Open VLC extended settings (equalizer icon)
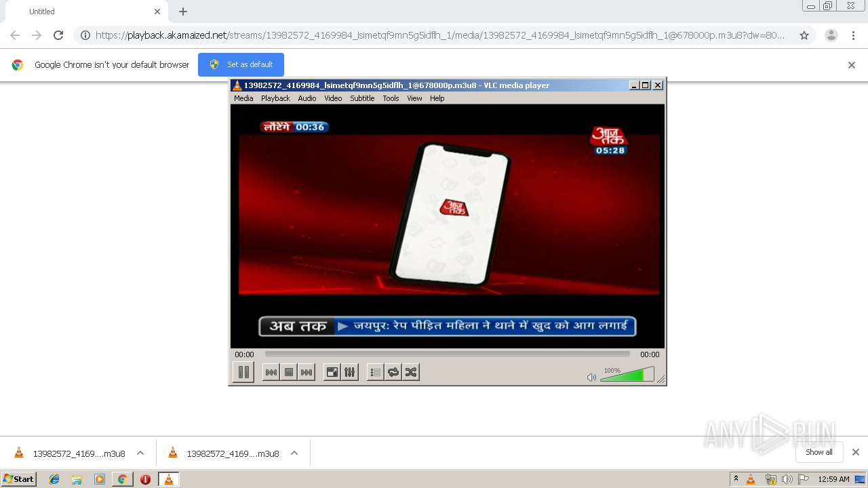Screen dimensions: 868x488 click(x=349, y=372)
